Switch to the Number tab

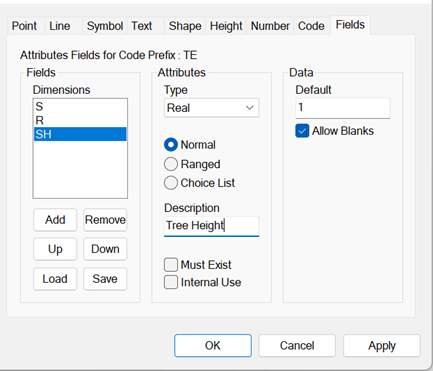270,26
